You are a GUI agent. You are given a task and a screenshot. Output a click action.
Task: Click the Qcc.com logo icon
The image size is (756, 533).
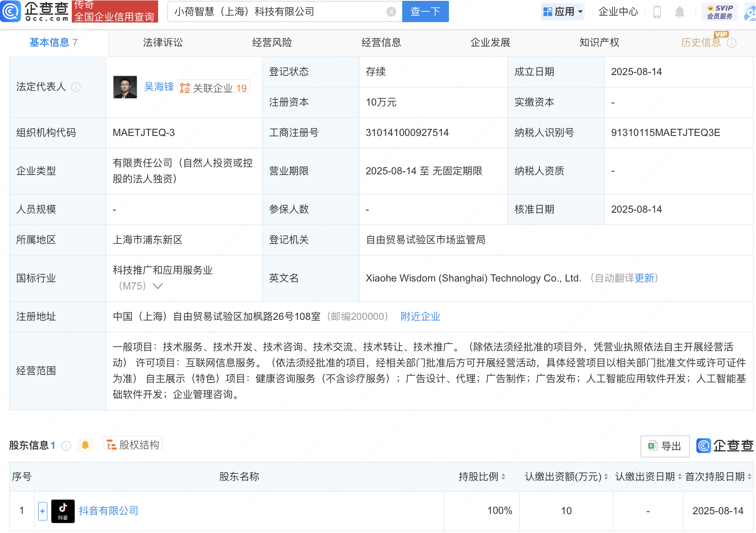tap(11, 11)
